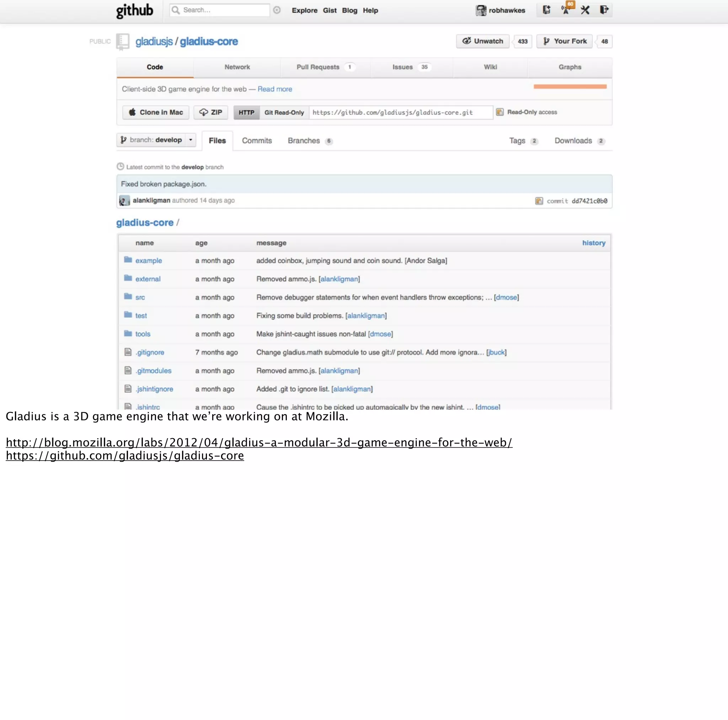
Task: Click alankligman's avatar thumbnail
Action: pyautogui.click(x=124, y=200)
